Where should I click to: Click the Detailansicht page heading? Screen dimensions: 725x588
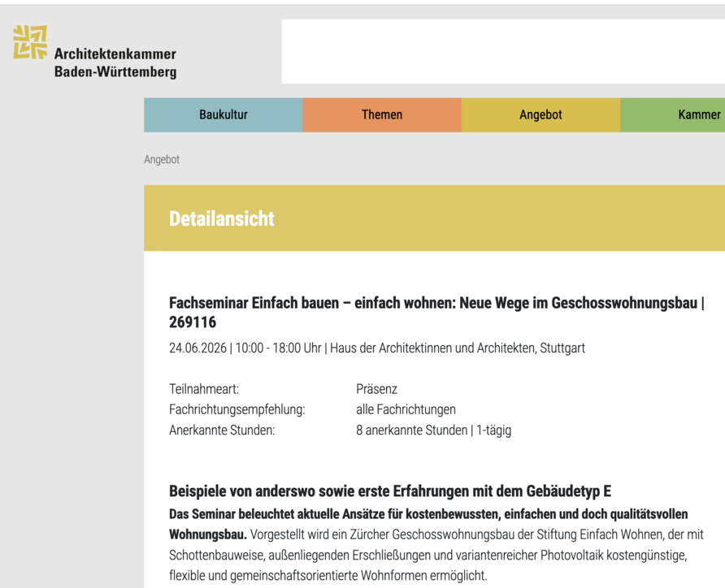point(221,218)
